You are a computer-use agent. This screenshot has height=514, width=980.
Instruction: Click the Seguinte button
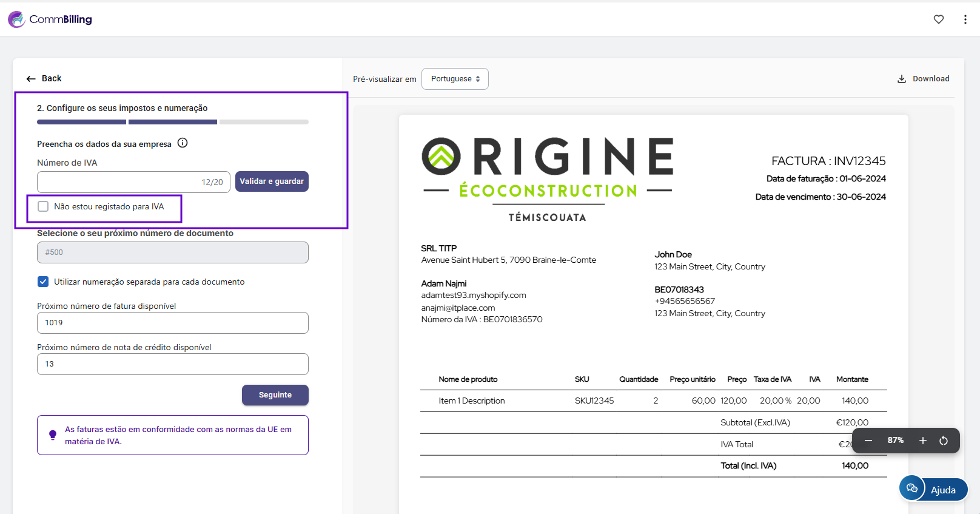click(275, 395)
